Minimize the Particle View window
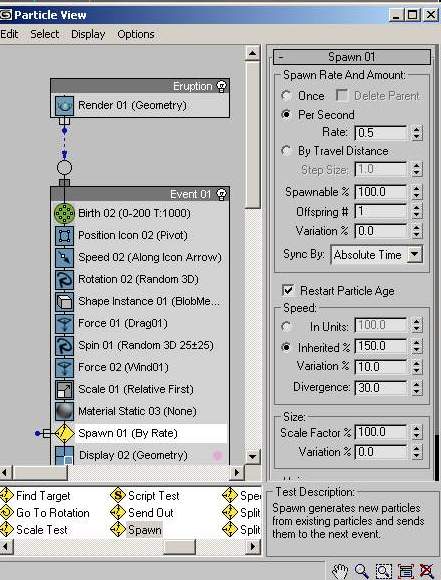 coord(396,15)
